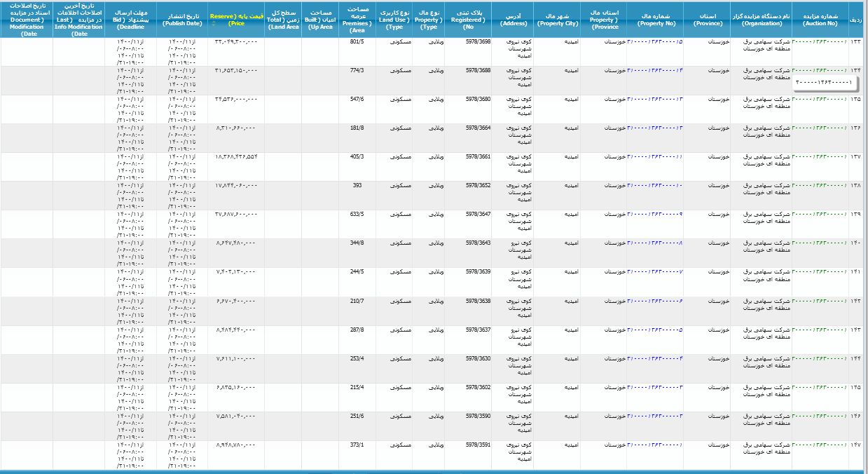Click the Premises Area column header
The width and height of the screenshot is (868, 474).
click(x=357, y=19)
